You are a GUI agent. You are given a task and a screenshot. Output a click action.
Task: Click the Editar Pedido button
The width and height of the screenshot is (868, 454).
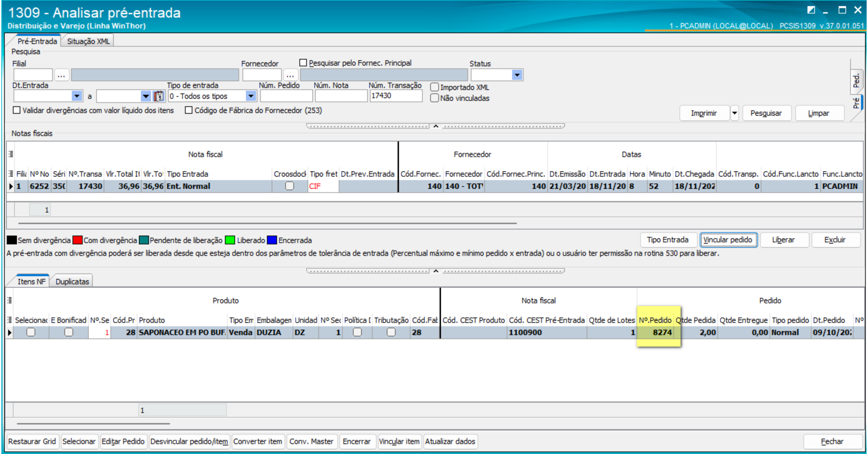click(x=123, y=441)
